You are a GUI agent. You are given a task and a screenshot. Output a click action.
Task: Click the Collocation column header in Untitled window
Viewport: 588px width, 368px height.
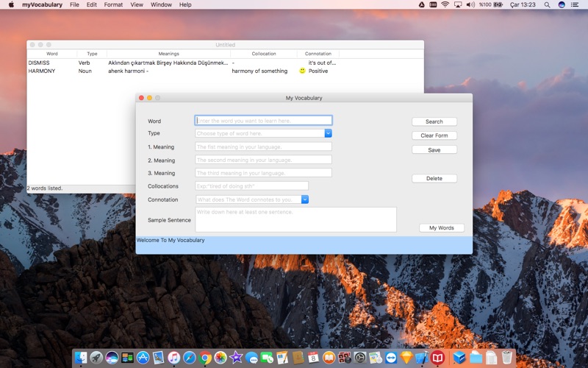[x=264, y=54]
